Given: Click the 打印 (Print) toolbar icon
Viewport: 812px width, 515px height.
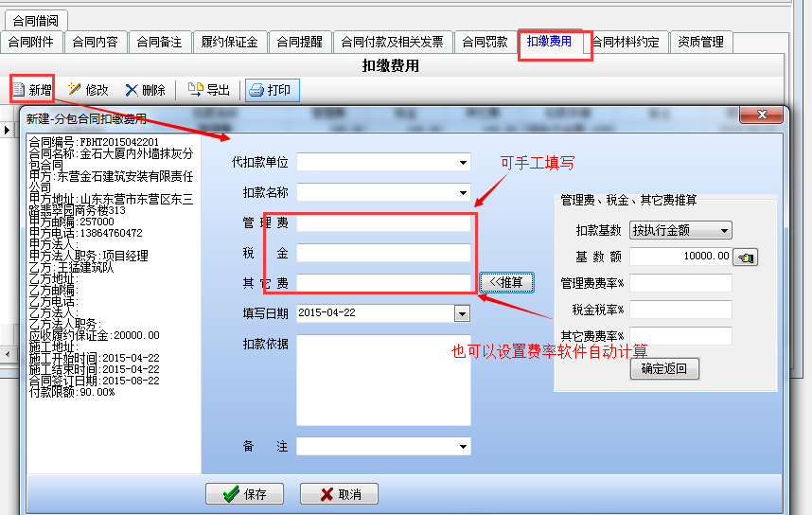Looking at the screenshot, I should 256,90.
